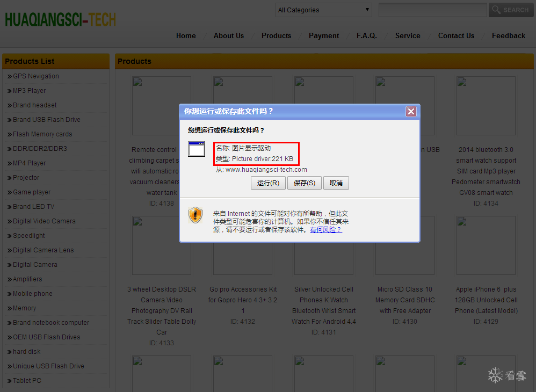Open About Us page
Image resolution: width=536 pixels, height=392 pixels.
(229, 35)
